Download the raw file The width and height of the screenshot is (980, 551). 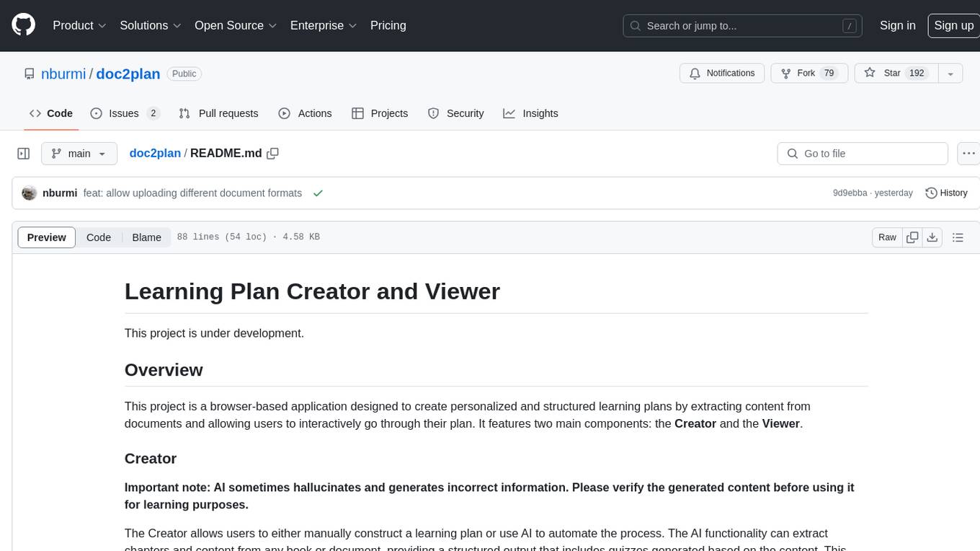click(x=932, y=237)
